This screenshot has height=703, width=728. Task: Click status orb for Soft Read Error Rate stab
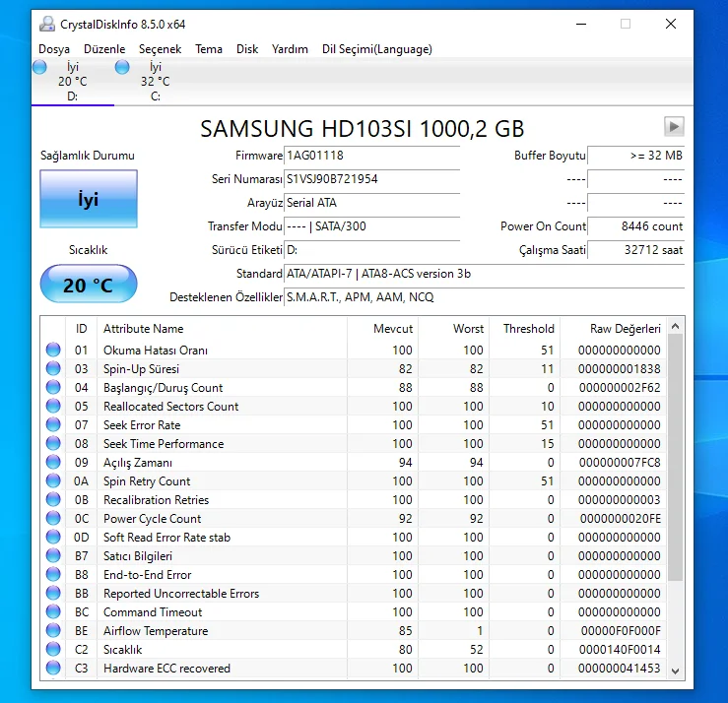[x=53, y=537]
